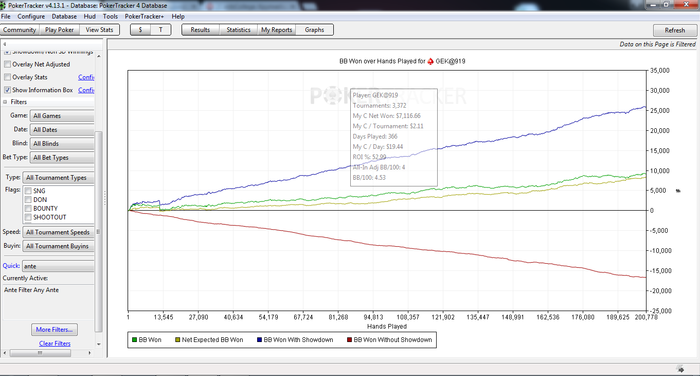Collapse the Filters section expander icon
The width and height of the screenshot is (700, 376).
pos(5,102)
